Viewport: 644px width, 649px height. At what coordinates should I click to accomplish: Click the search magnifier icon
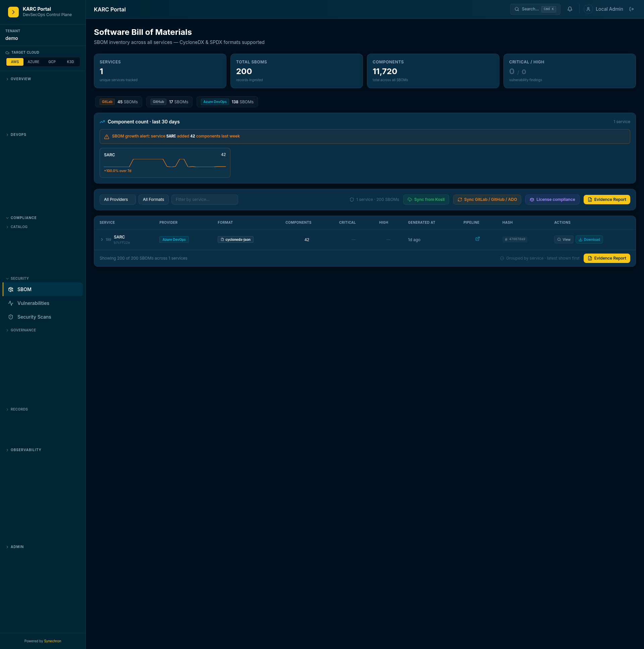517,9
